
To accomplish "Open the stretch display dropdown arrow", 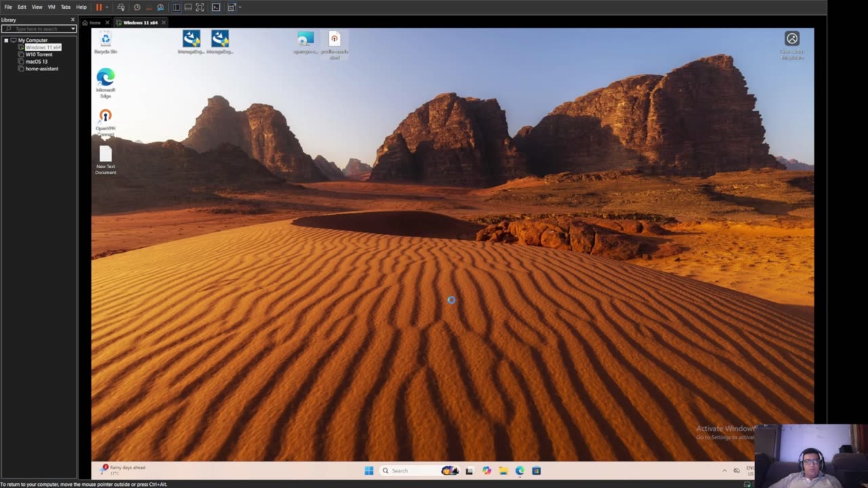I will pyautogui.click(x=239, y=7).
